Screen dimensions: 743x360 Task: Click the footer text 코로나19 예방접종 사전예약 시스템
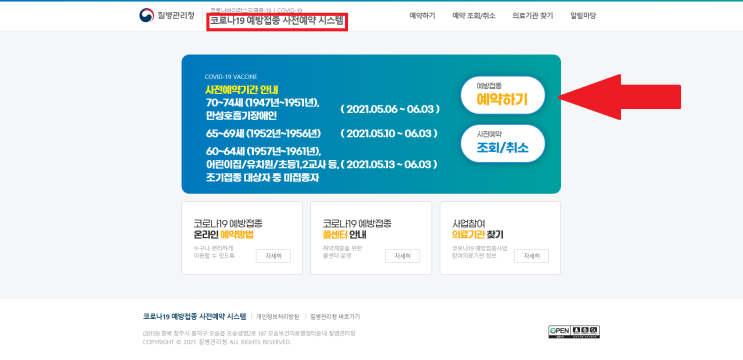click(194, 316)
